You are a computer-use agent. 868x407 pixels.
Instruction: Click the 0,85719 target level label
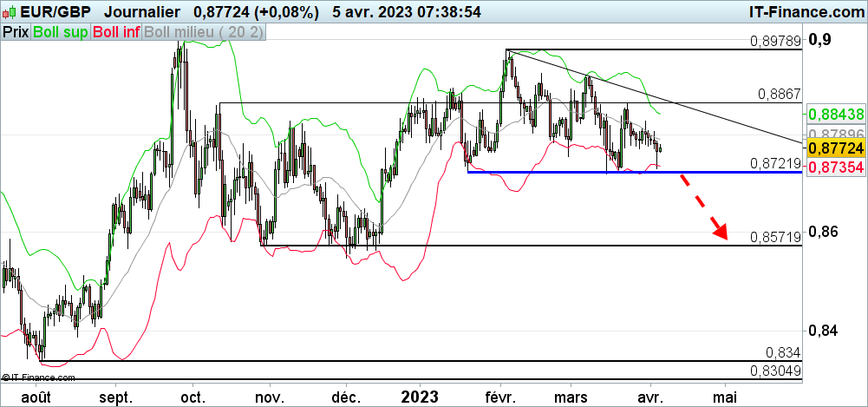(775, 236)
